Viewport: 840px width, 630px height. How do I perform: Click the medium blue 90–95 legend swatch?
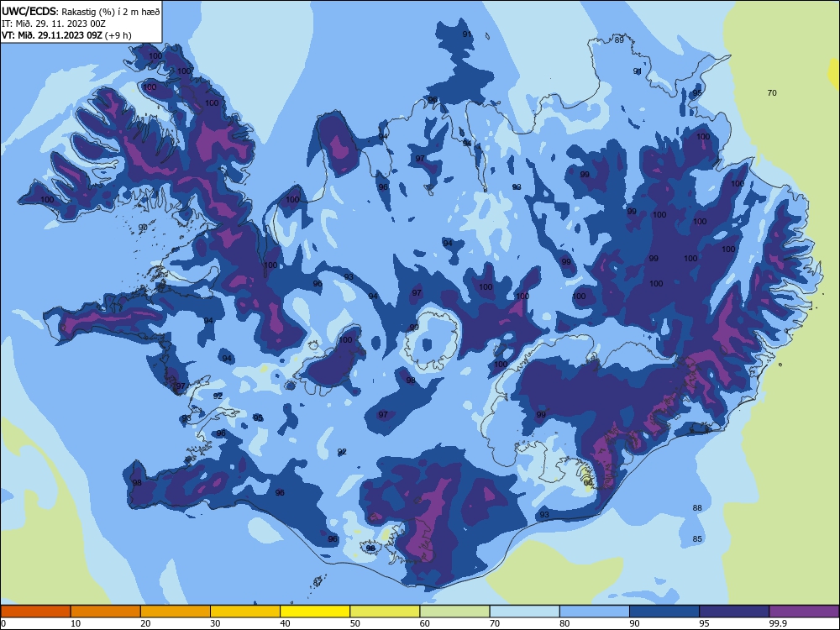[x=664, y=612]
